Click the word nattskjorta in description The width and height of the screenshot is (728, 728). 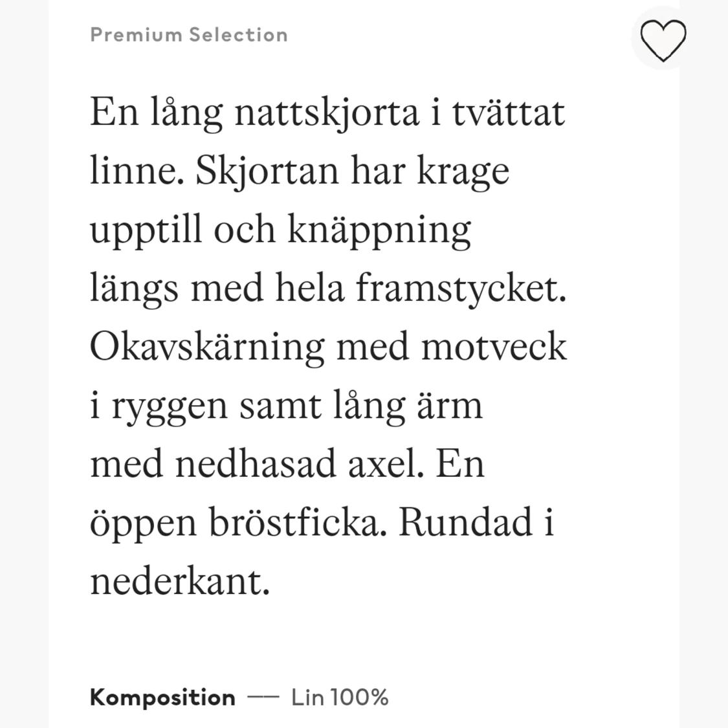pos(327,114)
